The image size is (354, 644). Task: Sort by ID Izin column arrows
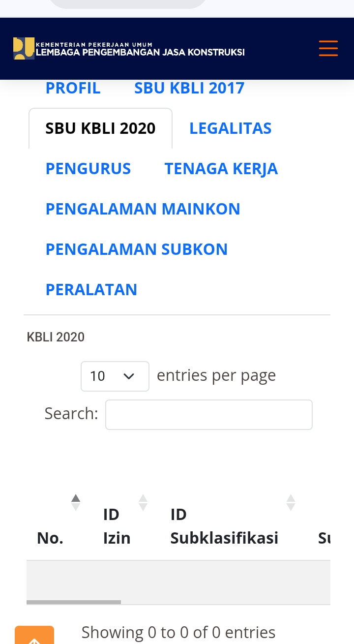tap(143, 502)
